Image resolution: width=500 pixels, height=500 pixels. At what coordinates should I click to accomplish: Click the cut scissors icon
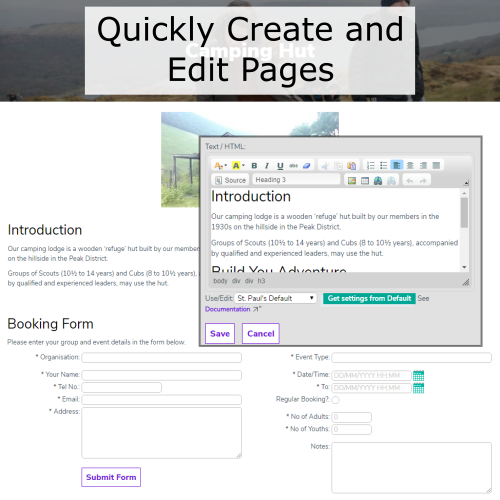[x=325, y=165]
